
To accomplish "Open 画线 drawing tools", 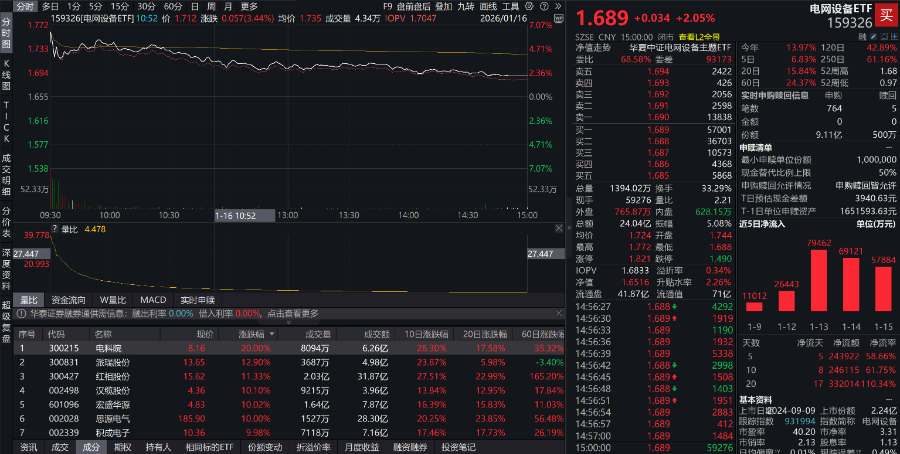I will point(488,6).
